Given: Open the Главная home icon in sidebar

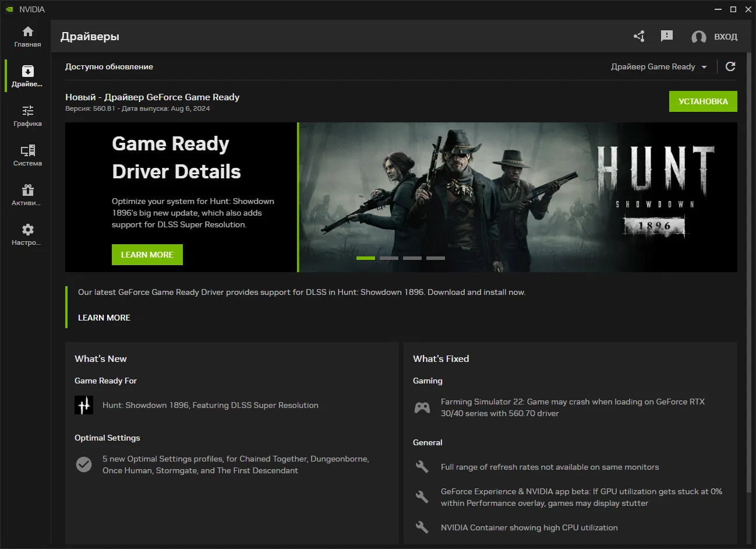Looking at the screenshot, I should click(27, 31).
